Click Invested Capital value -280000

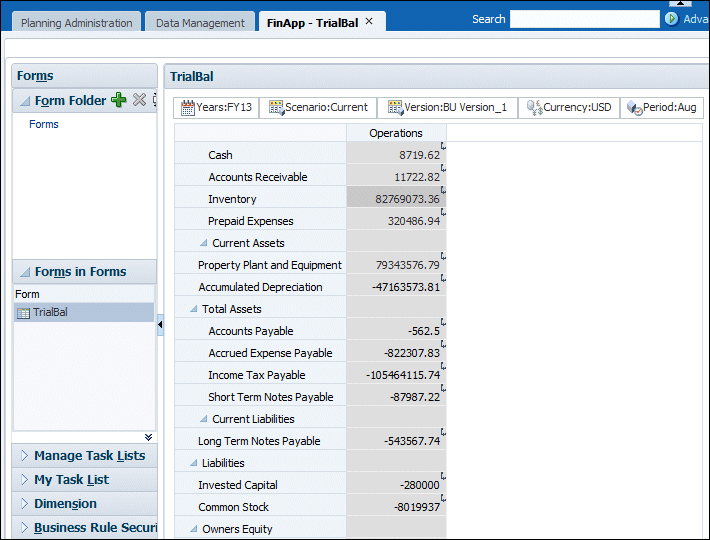tap(396, 485)
